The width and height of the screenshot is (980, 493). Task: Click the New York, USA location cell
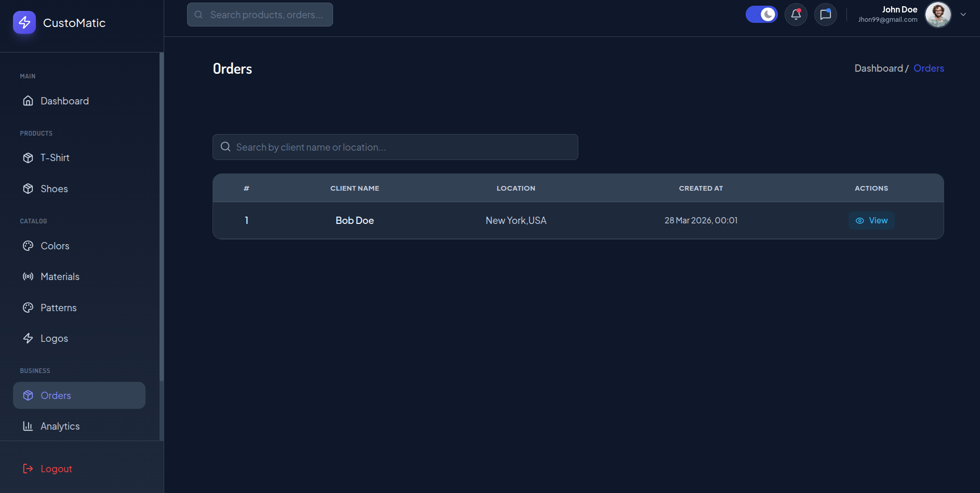coord(516,220)
